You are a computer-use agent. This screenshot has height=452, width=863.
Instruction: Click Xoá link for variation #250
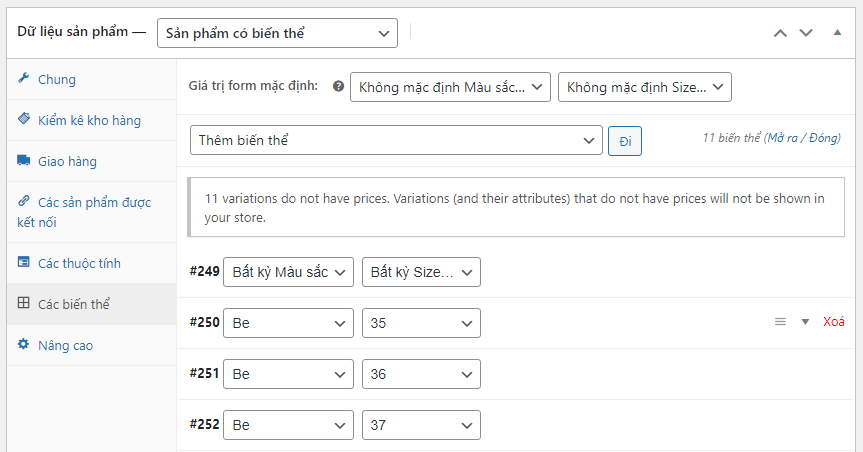click(x=833, y=322)
